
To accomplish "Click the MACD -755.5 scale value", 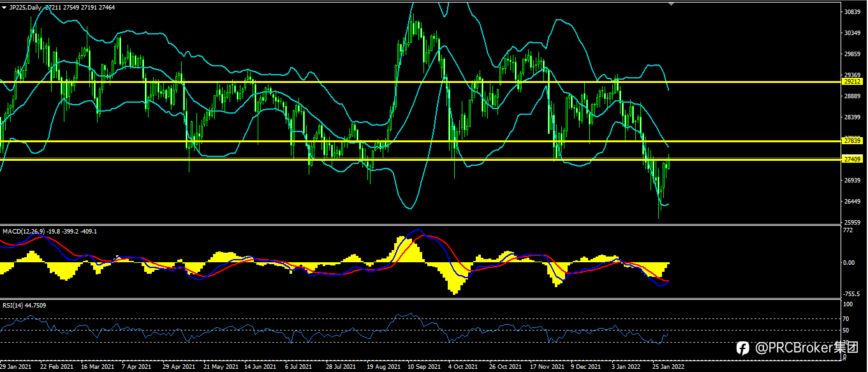I will (852, 294).
